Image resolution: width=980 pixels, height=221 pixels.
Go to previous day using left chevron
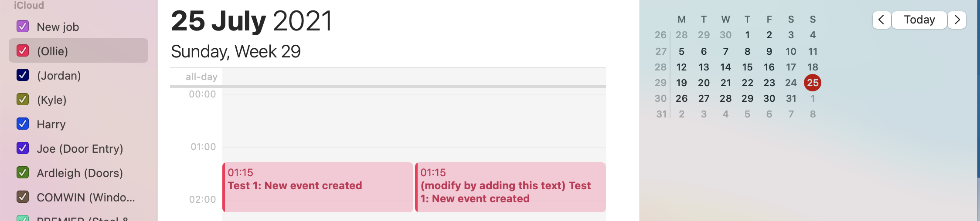881,20
